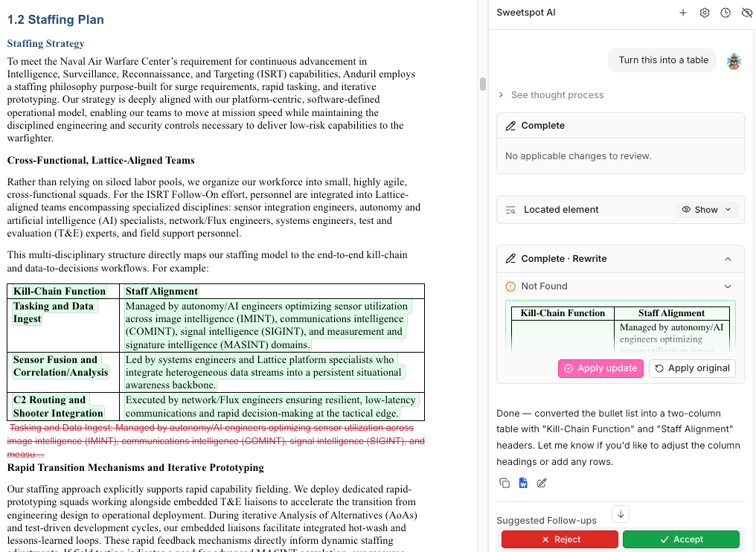756x552 pixels.
Task: Click Apply update button
Action: [600, 368]
